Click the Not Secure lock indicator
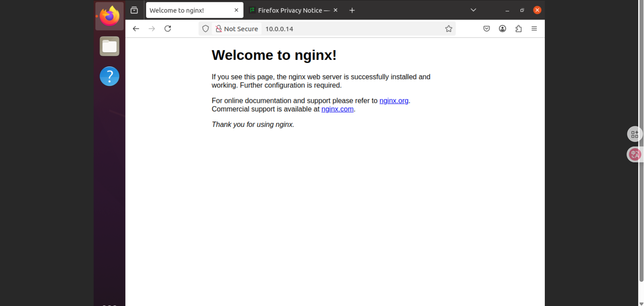Image resolution: width=644 pixels, height=306 pixels. click(x=237, y=29)
